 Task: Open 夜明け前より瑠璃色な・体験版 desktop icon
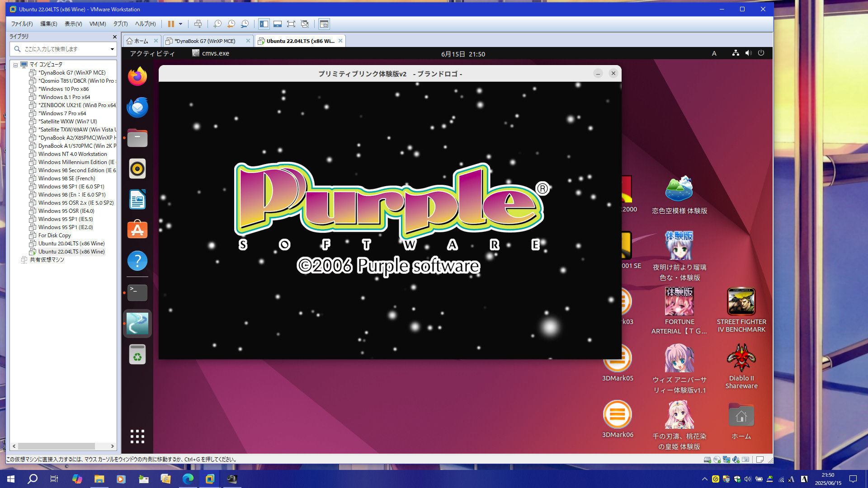(679, 256)
